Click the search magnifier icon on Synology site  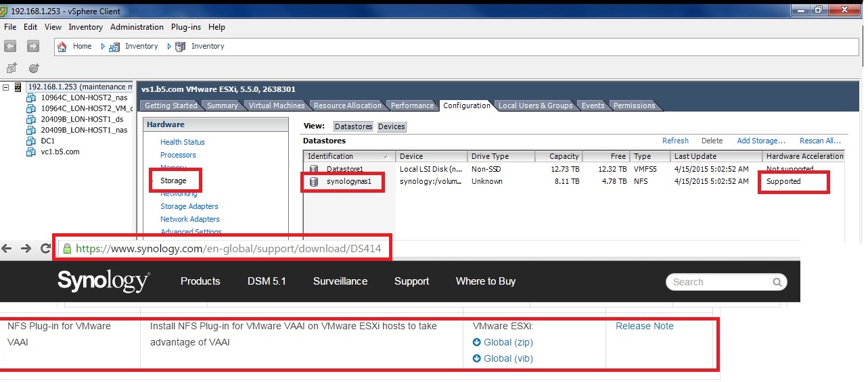click(778, 282)
